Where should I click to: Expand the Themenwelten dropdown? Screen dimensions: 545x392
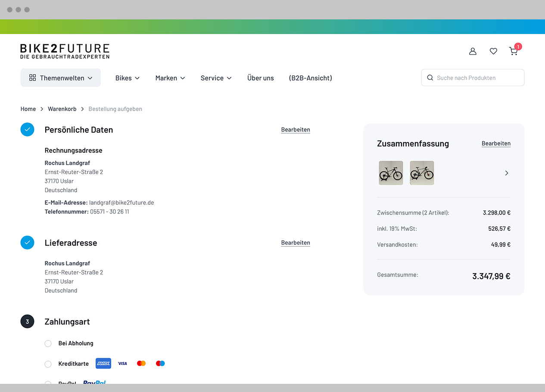point(61,78)
